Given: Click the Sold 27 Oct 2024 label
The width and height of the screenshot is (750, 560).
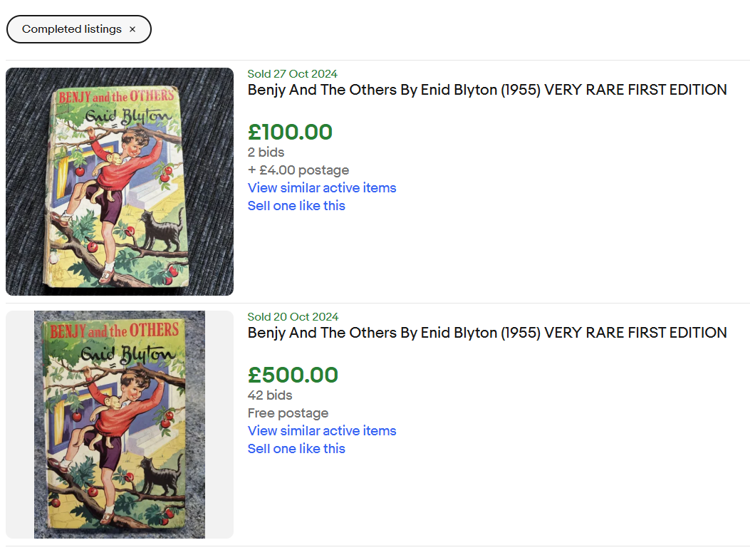Looking at the screenshot, I should tap(292, 74).
